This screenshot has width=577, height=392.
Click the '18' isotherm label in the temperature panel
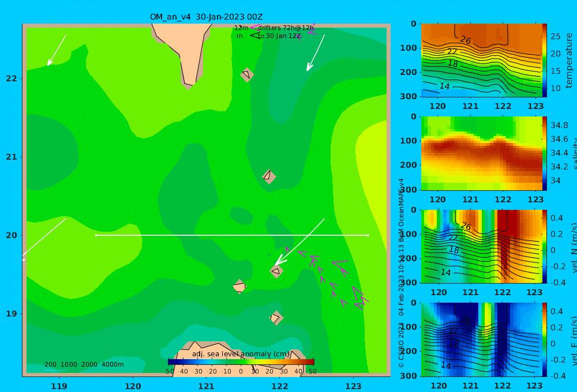(x=452, y=63)
